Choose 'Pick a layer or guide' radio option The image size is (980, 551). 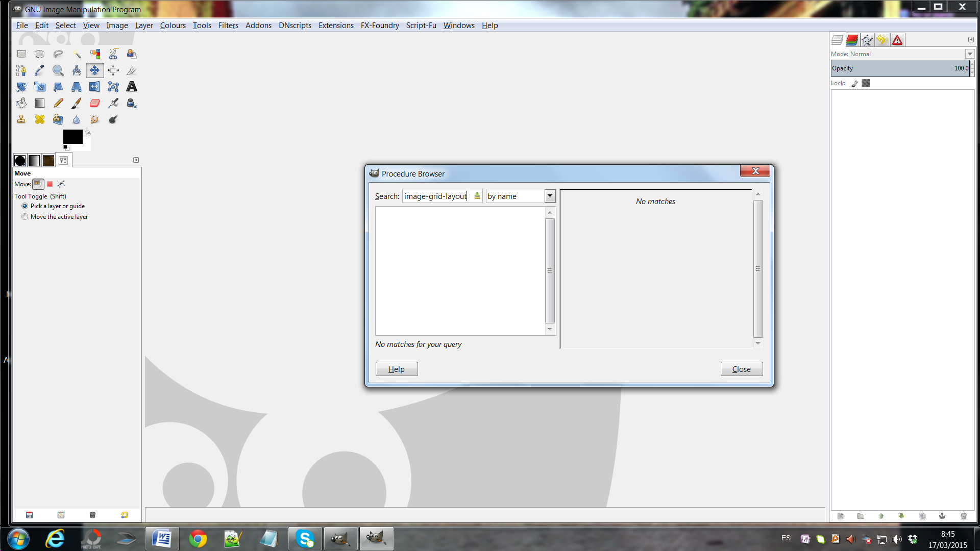coord(54,206)
